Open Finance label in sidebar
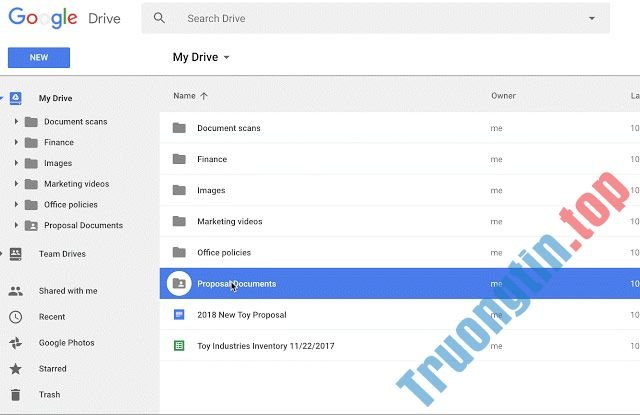This screenshot has width=640, height=415. click(x=59, y=142)
